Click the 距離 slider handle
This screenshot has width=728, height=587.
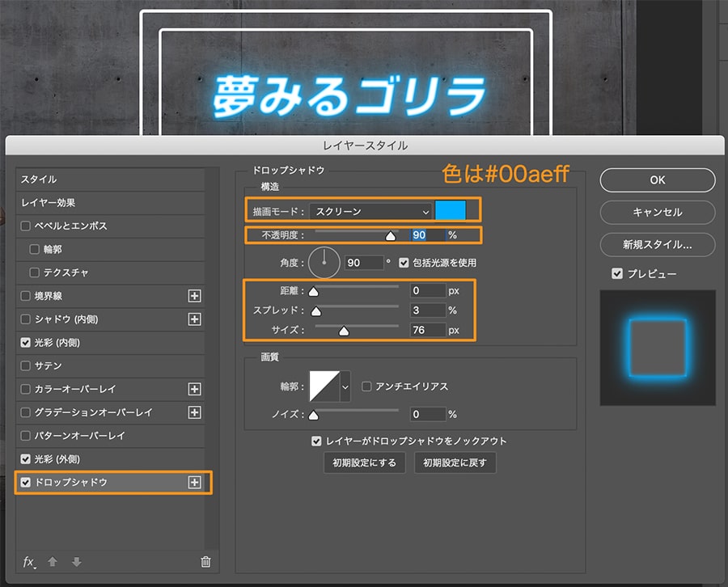[314, 291]
